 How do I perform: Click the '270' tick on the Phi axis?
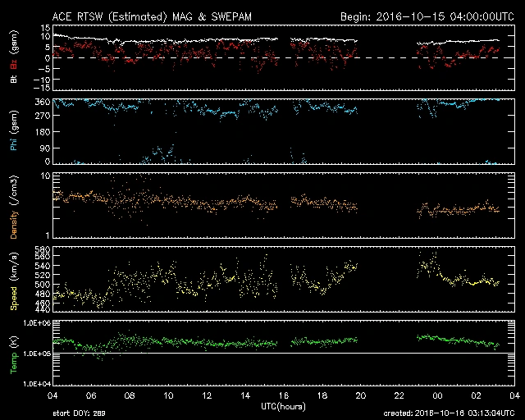click(x=43, y=116)
